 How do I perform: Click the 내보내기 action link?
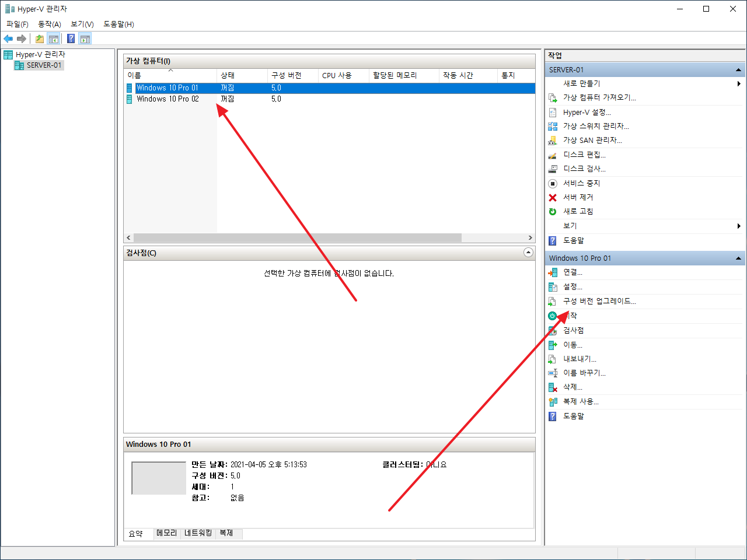580,359
